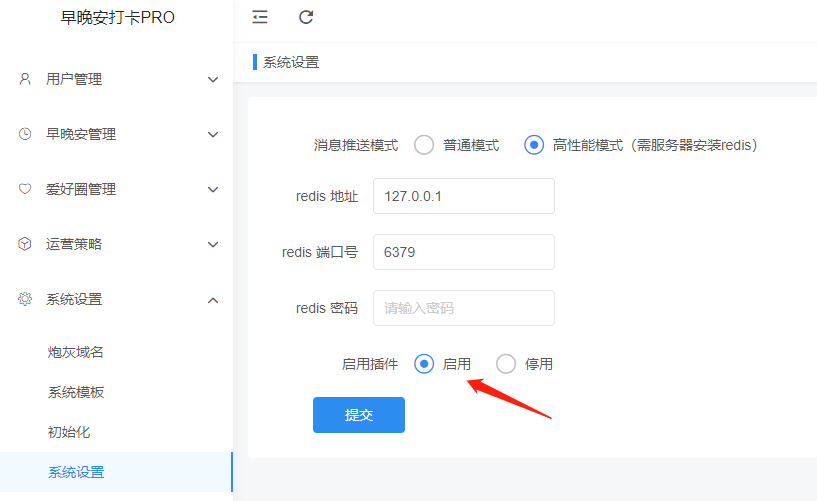Click 停用 label text
This screenshot has height=501, width=817.
coord(539,364)
